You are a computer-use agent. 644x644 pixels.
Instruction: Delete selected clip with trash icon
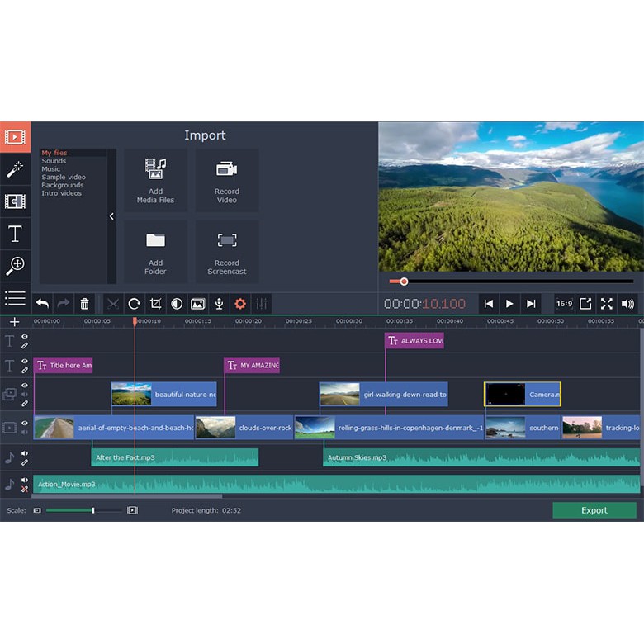pyautogui.click(x=84, y=304)
